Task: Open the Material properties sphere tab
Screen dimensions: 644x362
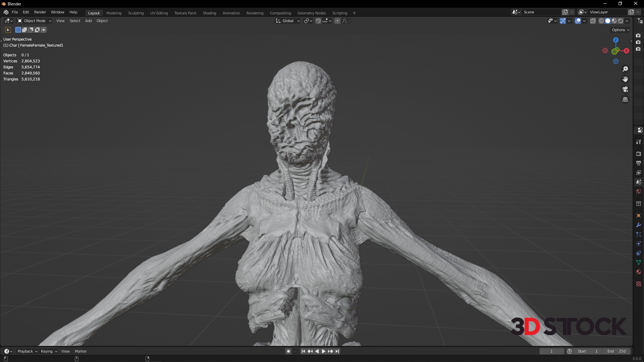Action: (639, 272)
